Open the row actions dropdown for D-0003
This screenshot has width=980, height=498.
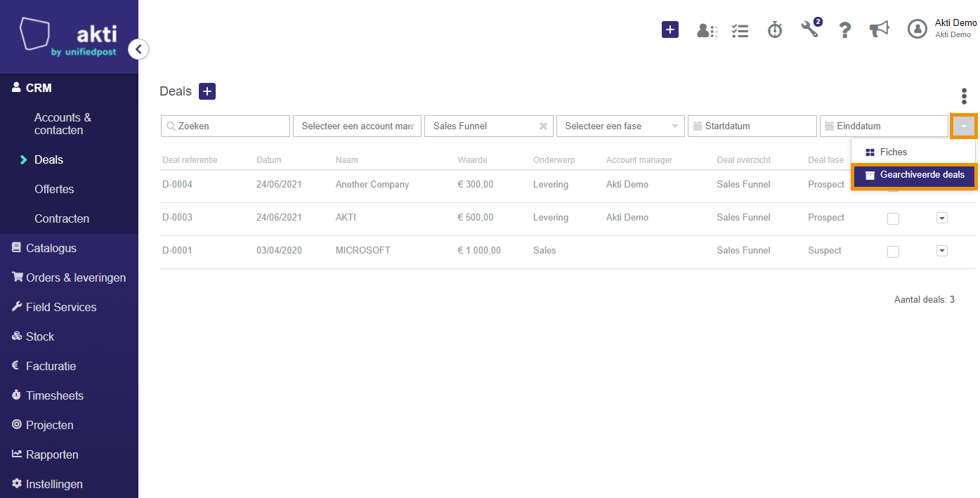tap(942, 218)
